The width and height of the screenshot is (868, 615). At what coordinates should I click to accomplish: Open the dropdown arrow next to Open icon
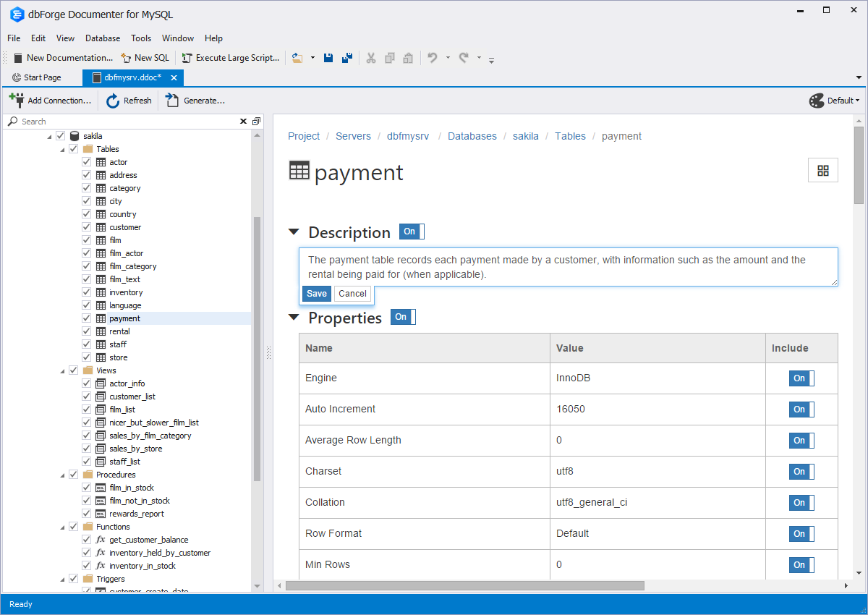coord(312,58)
